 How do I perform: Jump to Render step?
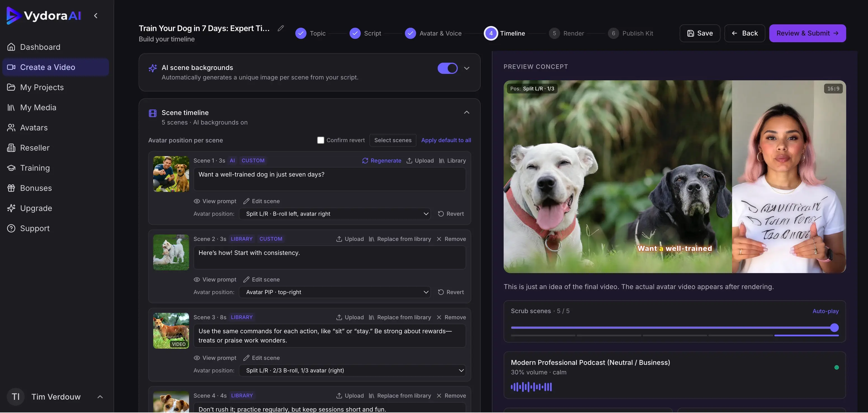click(567, 33)
